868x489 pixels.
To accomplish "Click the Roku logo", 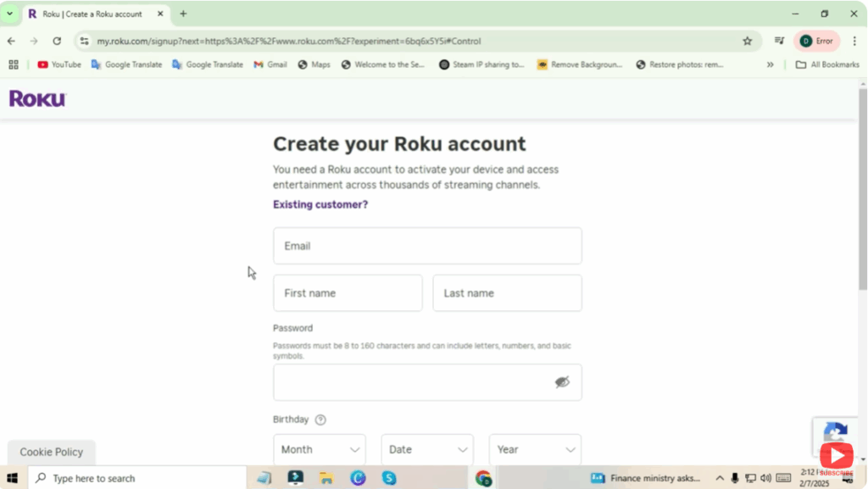I will pos(36,98).
